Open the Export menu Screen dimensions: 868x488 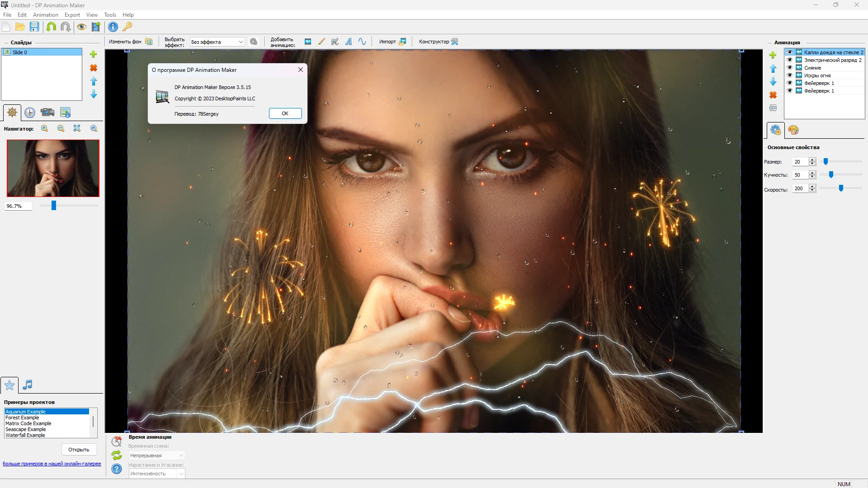click(x=72, y=15)
